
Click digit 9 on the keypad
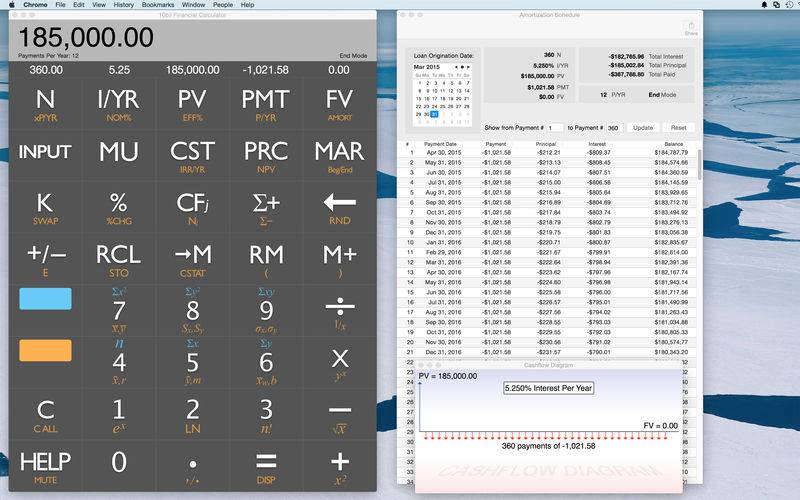tap(266, 311)
